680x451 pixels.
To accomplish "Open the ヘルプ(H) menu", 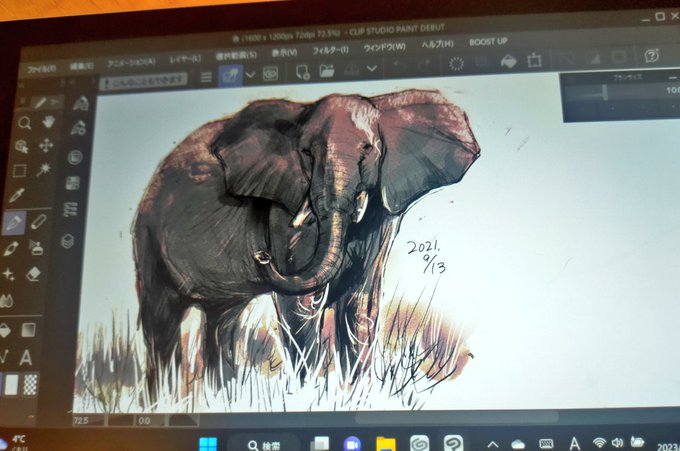I will click(437, 44).
